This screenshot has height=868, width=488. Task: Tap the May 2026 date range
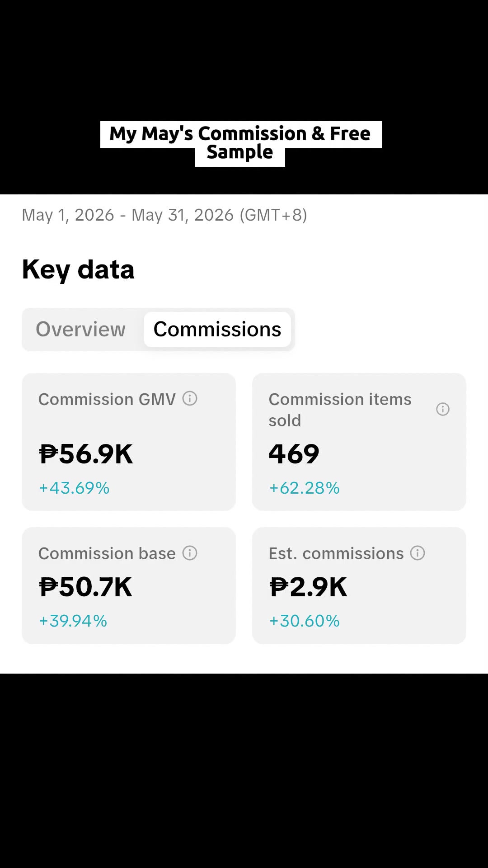tap(164, 215)
